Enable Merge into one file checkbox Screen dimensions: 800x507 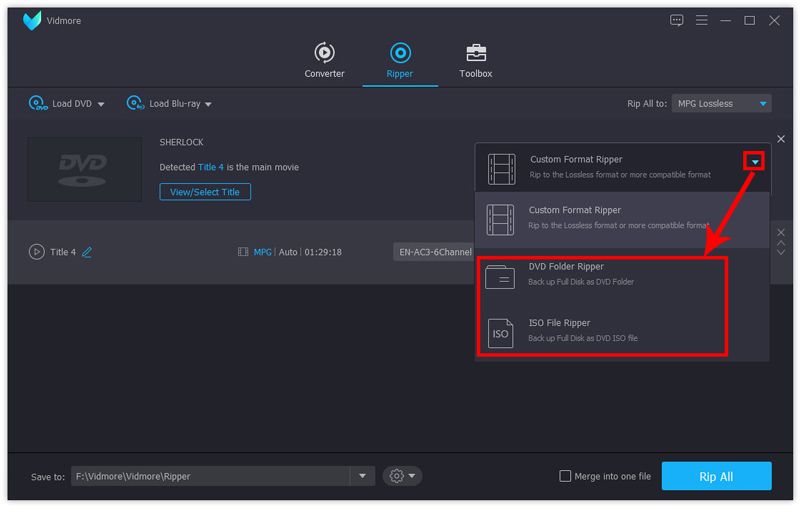[566, 476]
